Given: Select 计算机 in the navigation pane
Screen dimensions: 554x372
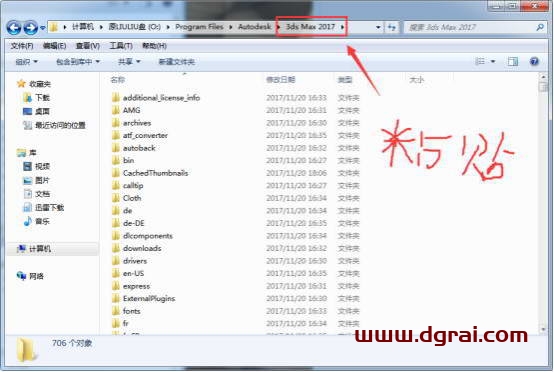Looking at the screenshot, I should pyautogui.click(x=40, y=249).
